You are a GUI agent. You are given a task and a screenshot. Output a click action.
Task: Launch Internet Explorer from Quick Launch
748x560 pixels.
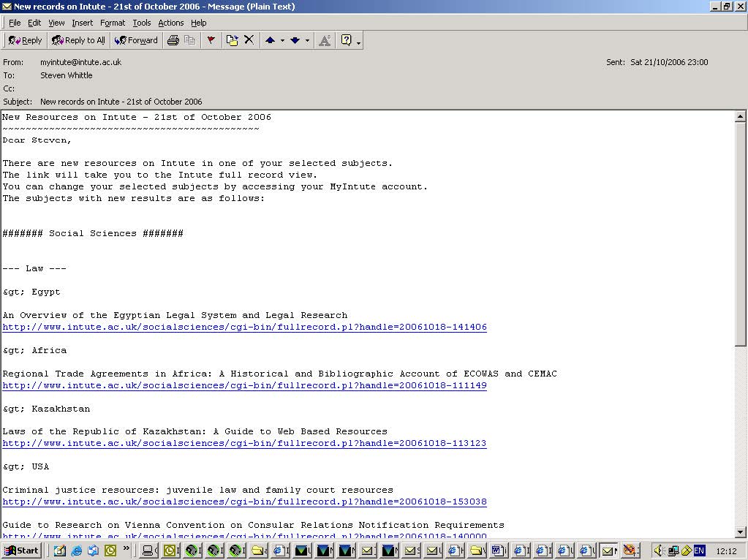[76, 551]
